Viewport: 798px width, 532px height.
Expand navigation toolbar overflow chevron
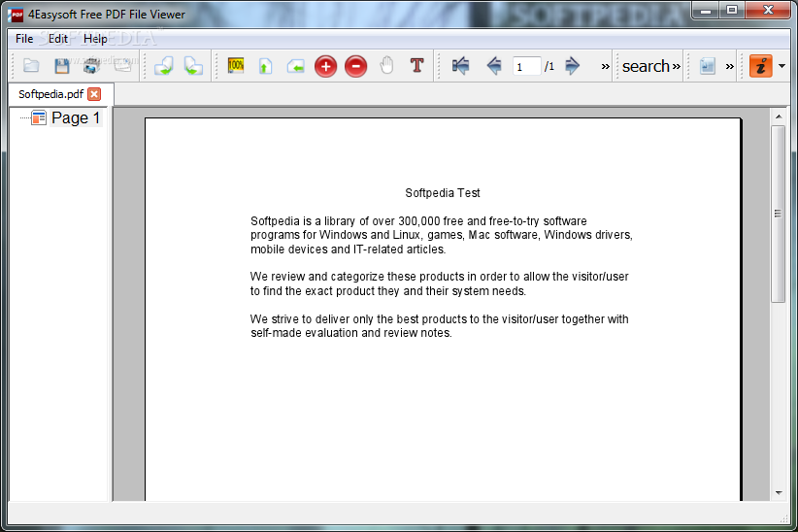605,66
